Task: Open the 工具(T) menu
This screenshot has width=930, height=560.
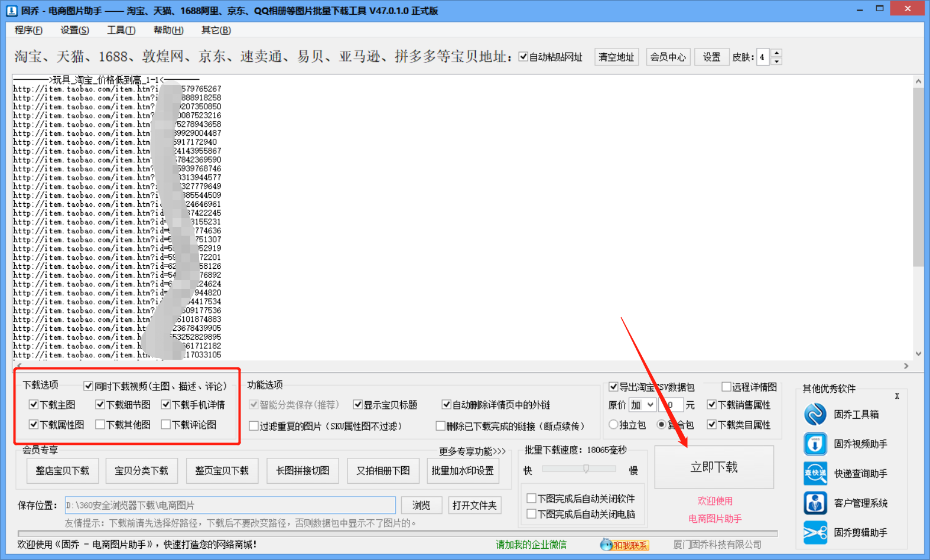Action: tap(121, 30)
